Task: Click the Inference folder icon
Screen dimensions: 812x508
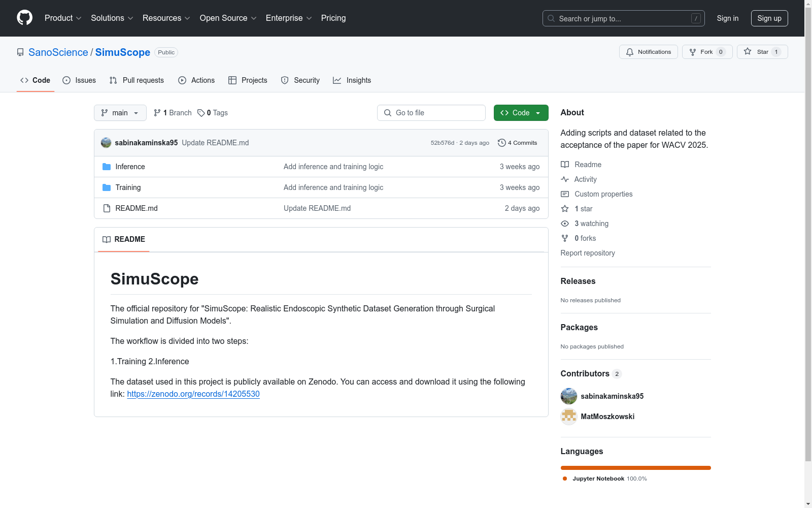Action: [107, 167]
